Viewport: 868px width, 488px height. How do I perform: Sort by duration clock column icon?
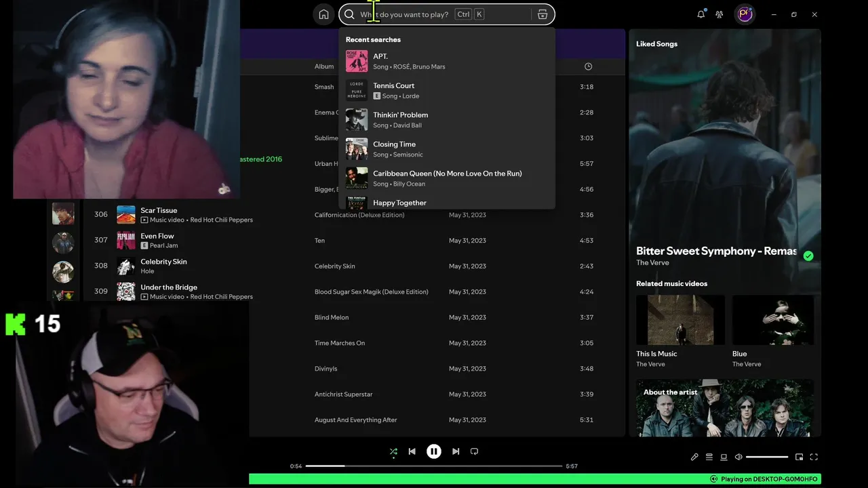pyautogui.click(x=588, y=66)
